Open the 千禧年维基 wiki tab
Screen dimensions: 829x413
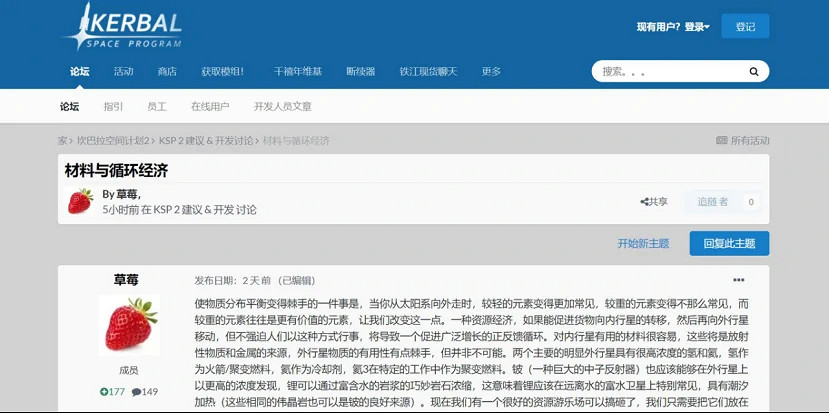coord(298,71)
